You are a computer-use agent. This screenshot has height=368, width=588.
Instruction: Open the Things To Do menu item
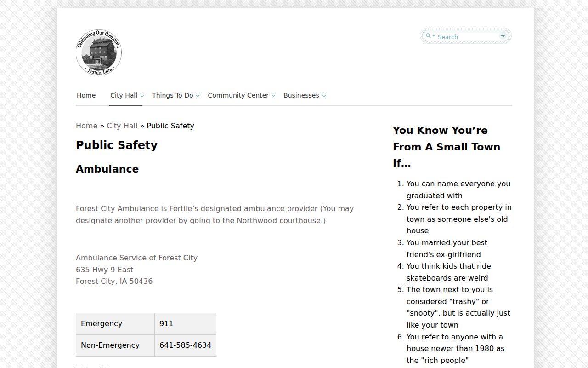[x=173, y=95]
